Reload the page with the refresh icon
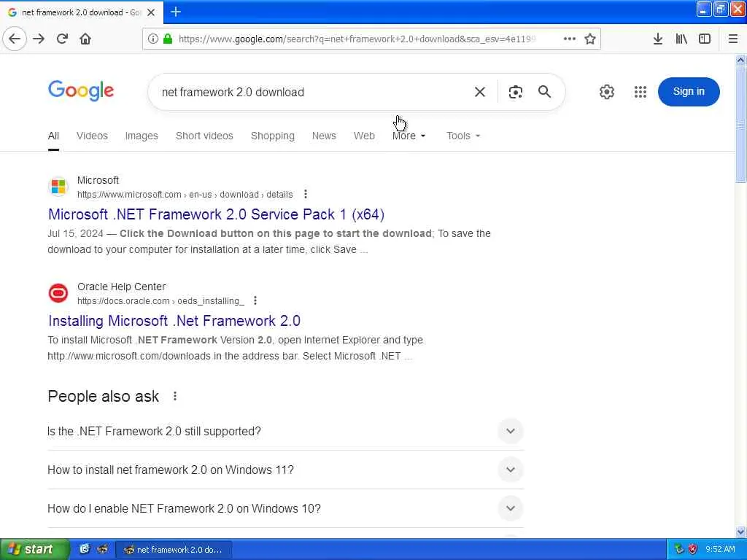This screenshot has width=747, height=560. (62, 39)
